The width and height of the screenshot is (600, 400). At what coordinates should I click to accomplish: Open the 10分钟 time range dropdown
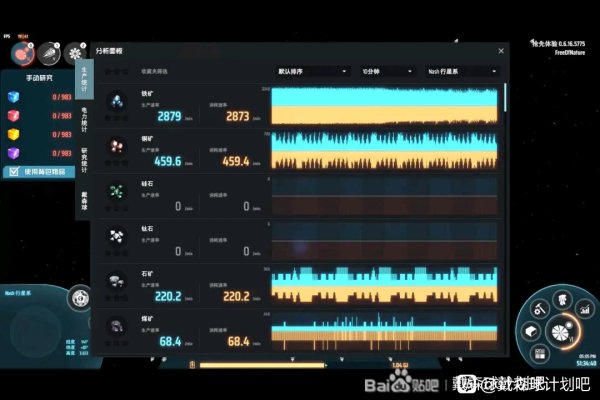[x=385, y=71]
